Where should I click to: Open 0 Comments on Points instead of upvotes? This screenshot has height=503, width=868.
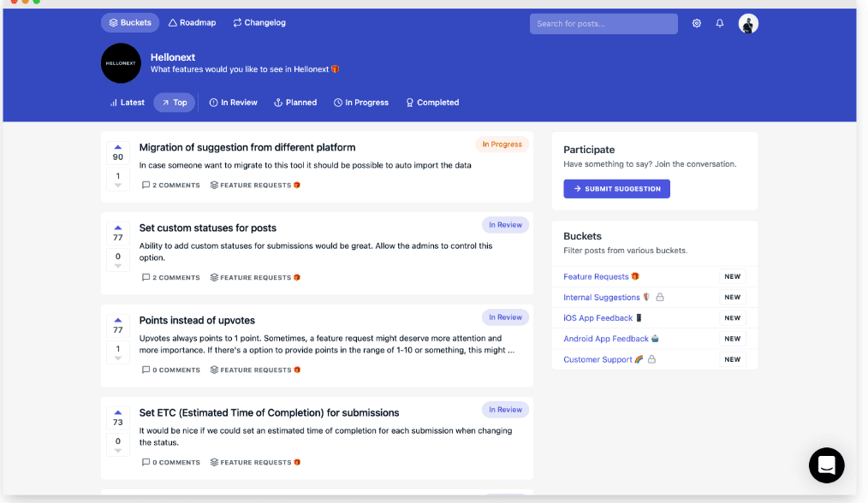click(171, 370)
